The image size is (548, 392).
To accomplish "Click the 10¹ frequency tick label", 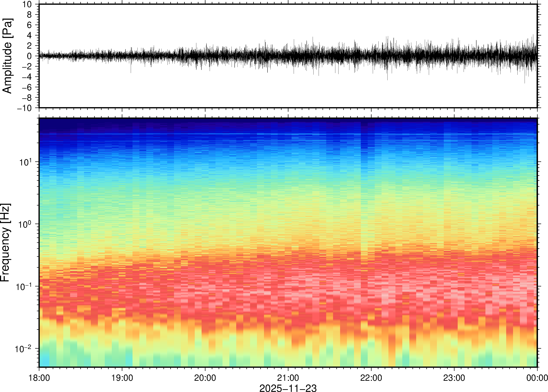I will coord(25,162).
